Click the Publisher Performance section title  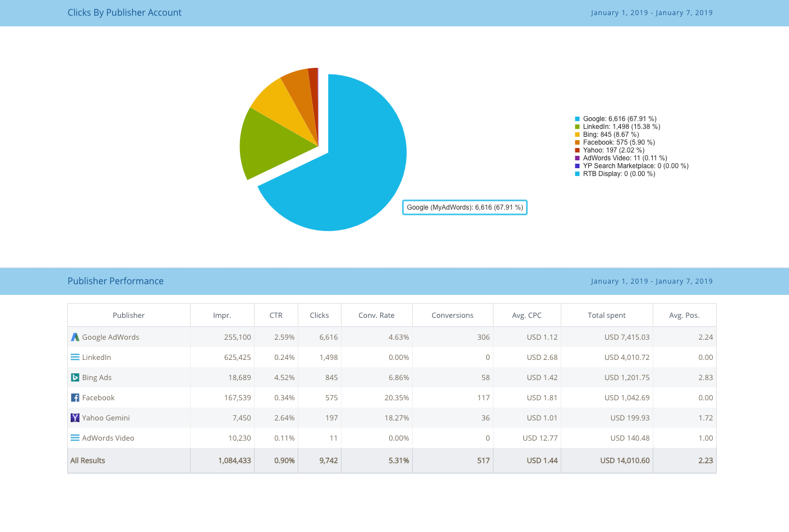[116, 281]
